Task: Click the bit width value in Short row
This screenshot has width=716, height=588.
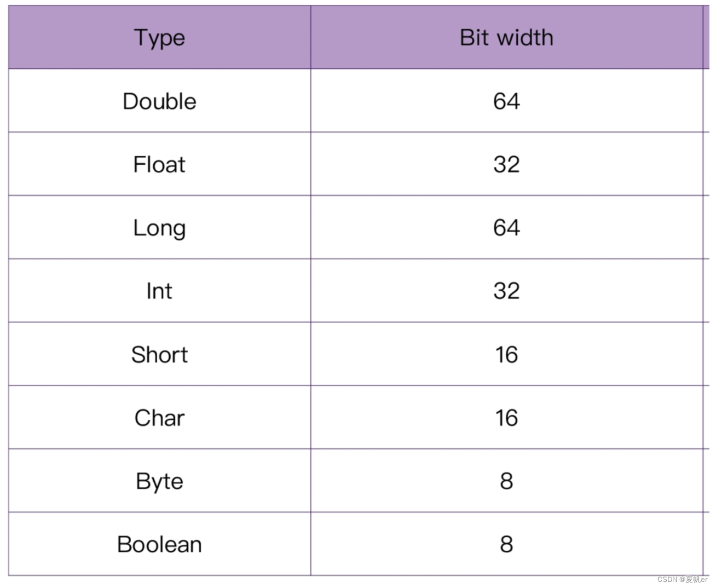Action: pyautogui.click(x=506, y=354)
